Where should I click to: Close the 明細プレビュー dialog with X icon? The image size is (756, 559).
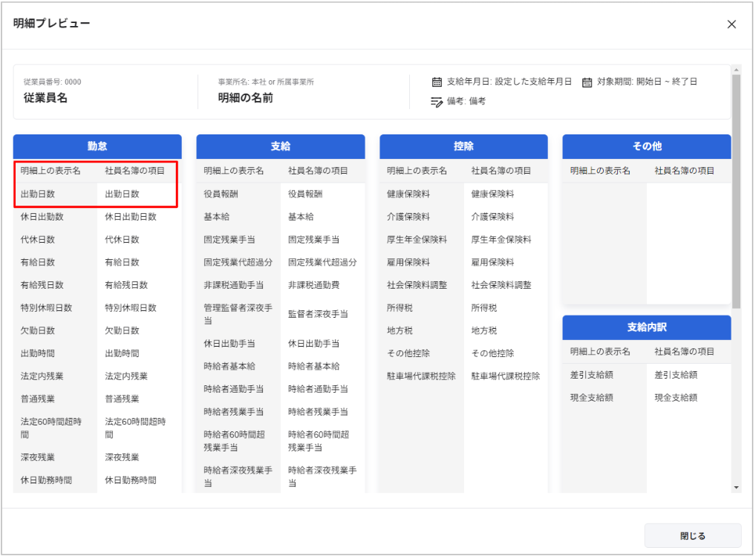pyautogui.click(x=731, y=24)
